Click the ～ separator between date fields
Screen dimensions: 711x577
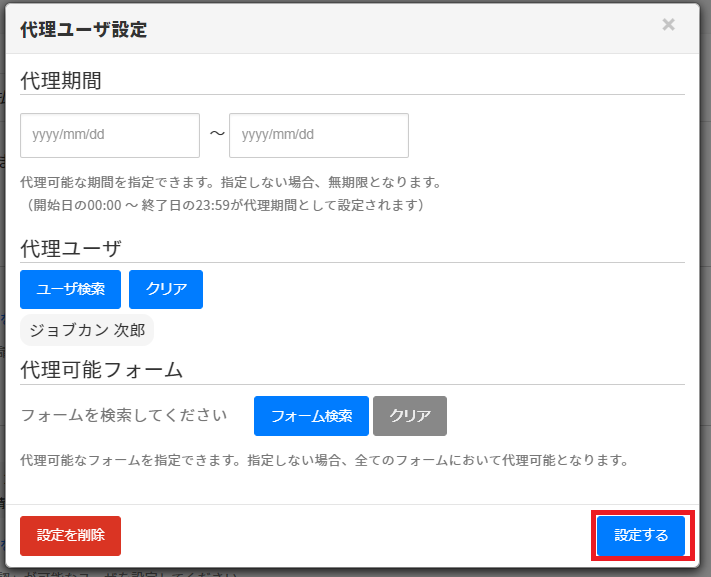tap(215, 134)
